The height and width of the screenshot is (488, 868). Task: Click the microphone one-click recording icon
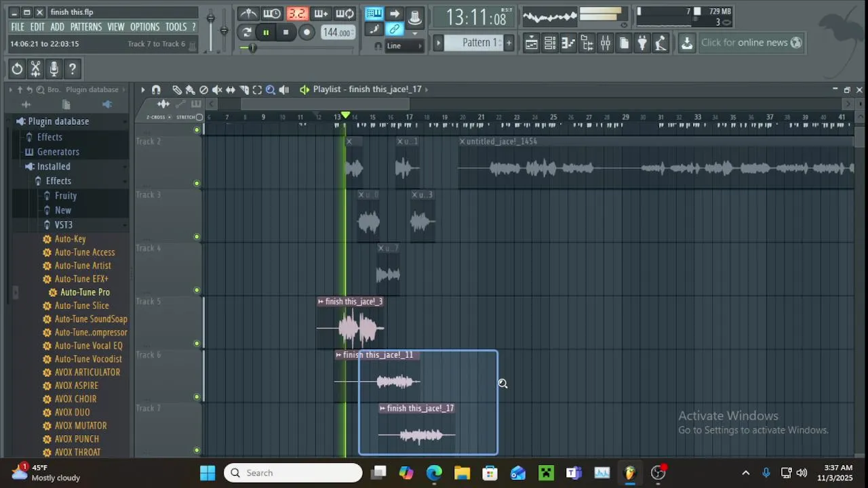pyautogui.click(x=54, y=68)
